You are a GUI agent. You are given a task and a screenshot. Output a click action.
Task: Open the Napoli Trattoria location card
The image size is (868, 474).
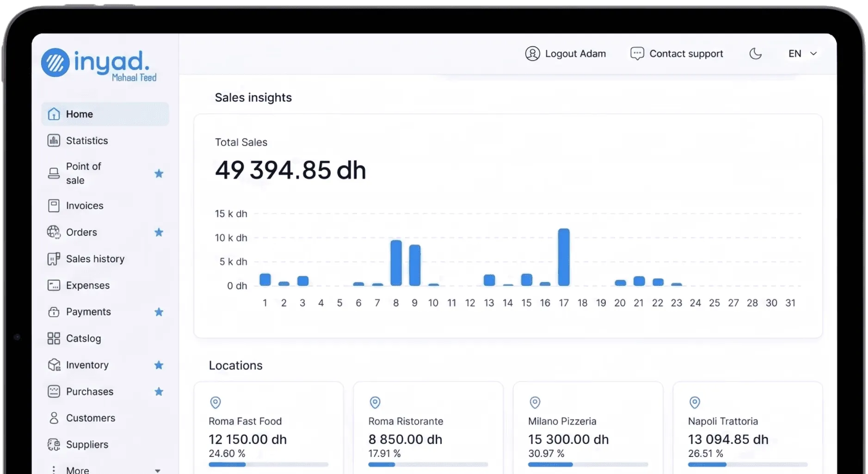pyautogui.click(x=748, y=427)
